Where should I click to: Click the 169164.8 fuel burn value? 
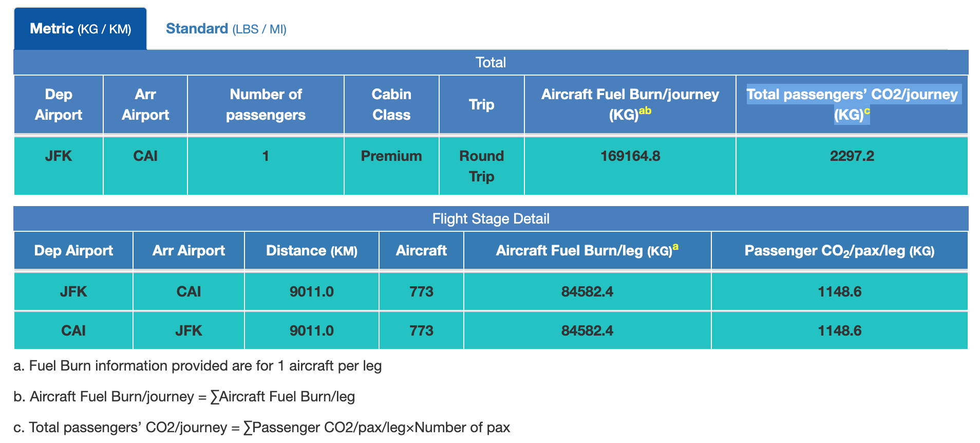630,156
